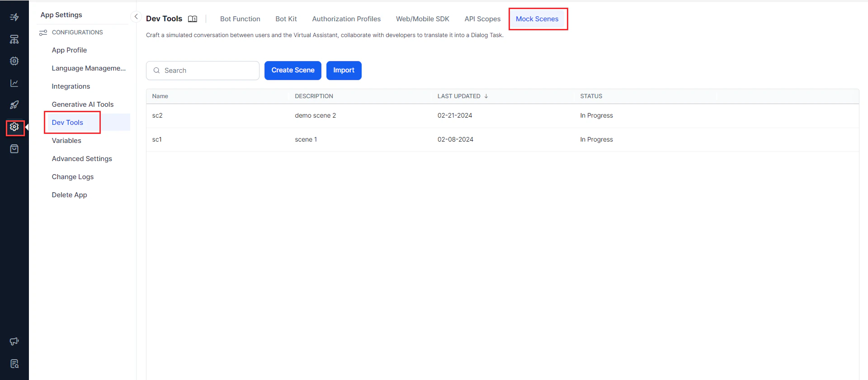
Task: Click the Dev Tools page title
Action: click(164, 19)
